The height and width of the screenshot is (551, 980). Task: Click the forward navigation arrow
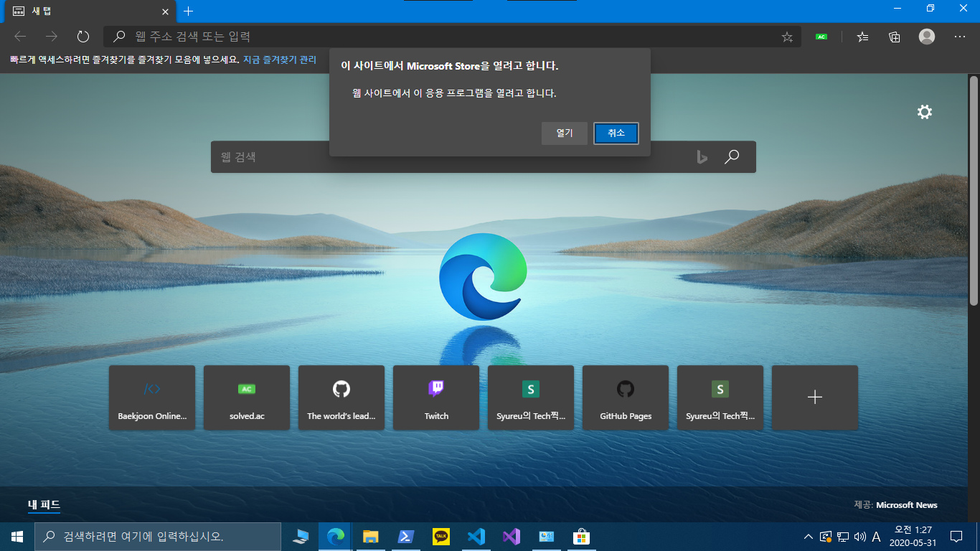coord(51,37)
